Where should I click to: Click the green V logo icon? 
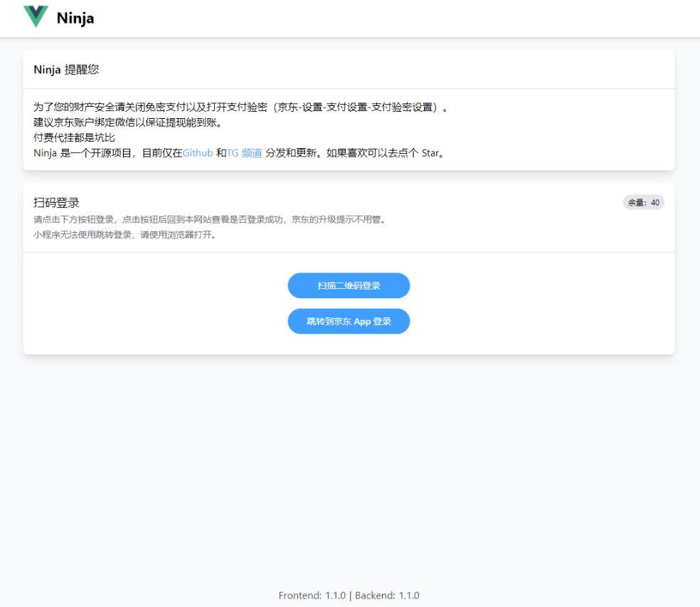pos(36,16)
